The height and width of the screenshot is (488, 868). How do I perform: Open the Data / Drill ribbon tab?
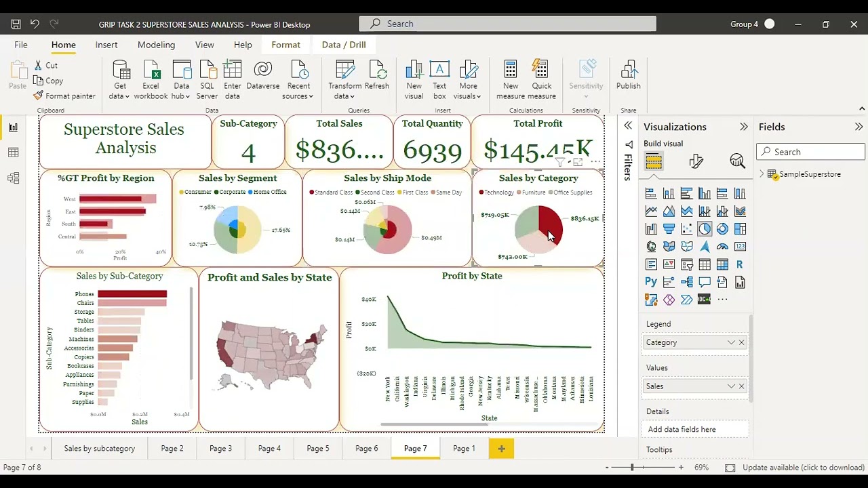point(344,45)
